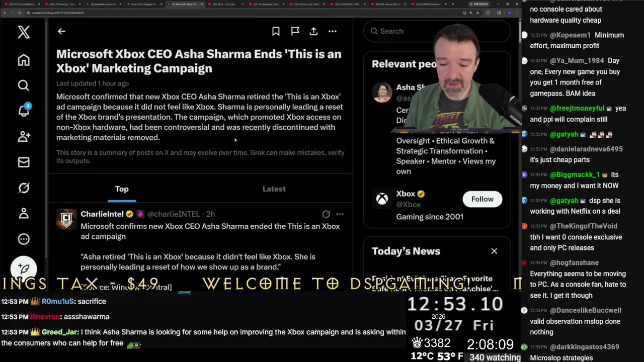Click Asha Sharma avatar in Relevant people
Screen dimensions: 644x362
coord(382,92)
